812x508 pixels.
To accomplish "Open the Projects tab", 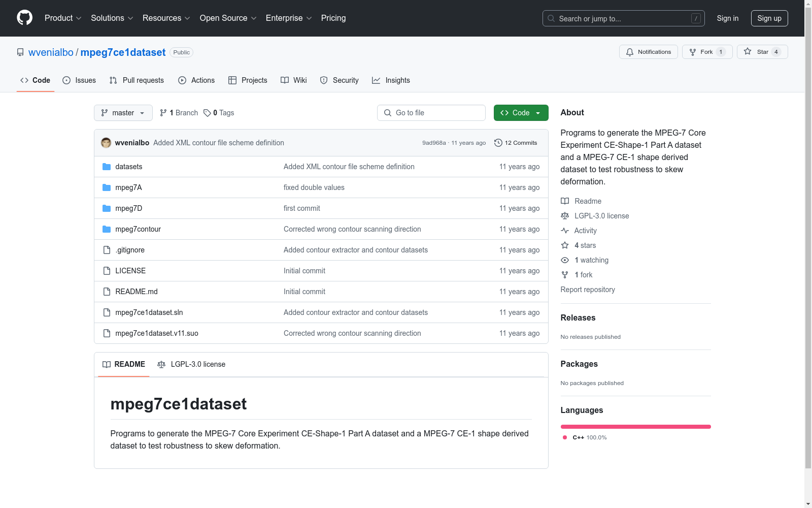I will click(248, 80).
